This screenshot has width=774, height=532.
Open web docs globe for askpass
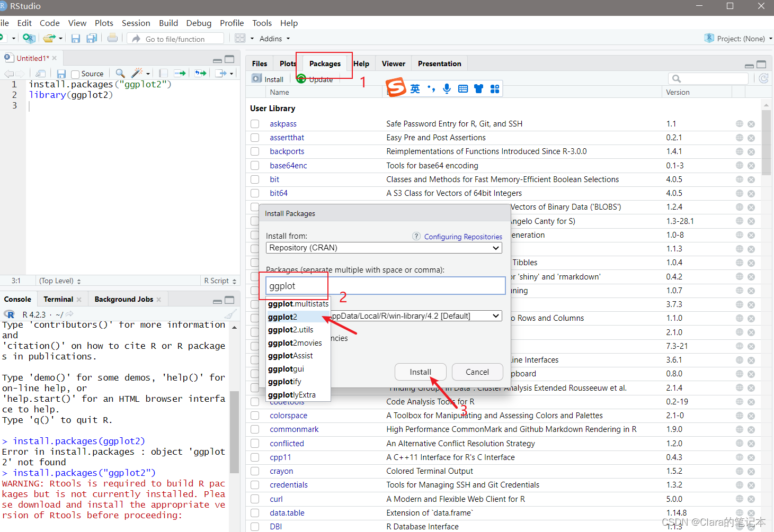(x=739, y=124)
